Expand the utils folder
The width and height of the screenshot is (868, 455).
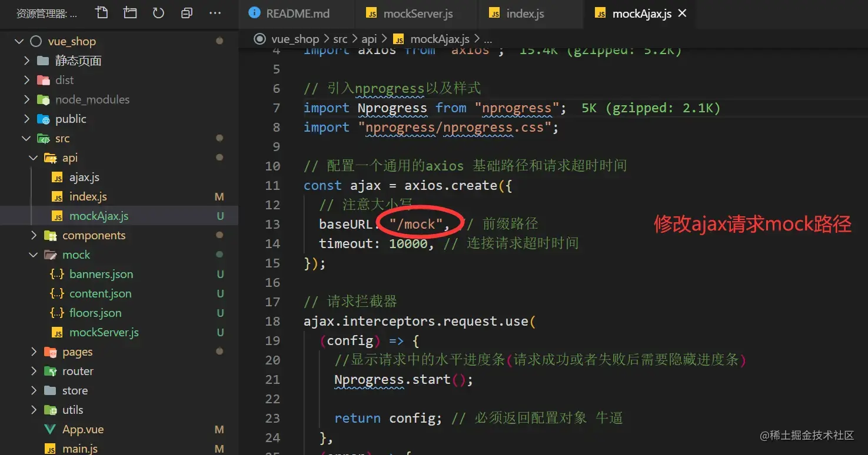[x=34, y=410]
